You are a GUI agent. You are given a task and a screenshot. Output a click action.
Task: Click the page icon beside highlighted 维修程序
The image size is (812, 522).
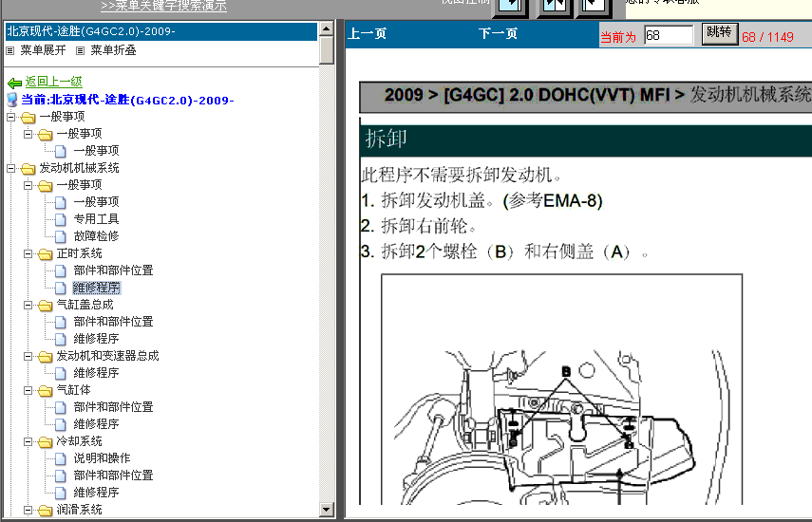(x=61, y=288)
